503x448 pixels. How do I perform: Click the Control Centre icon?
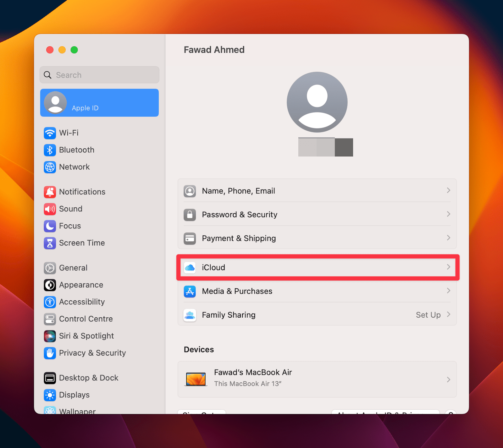50,319
